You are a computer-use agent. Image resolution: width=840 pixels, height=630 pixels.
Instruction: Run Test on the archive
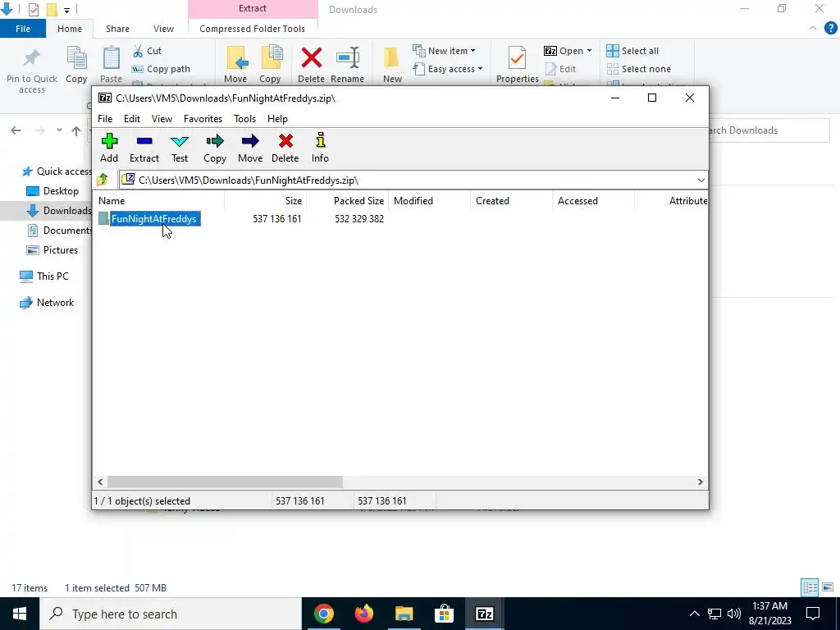pyautogui.click(x=180, y=148)
